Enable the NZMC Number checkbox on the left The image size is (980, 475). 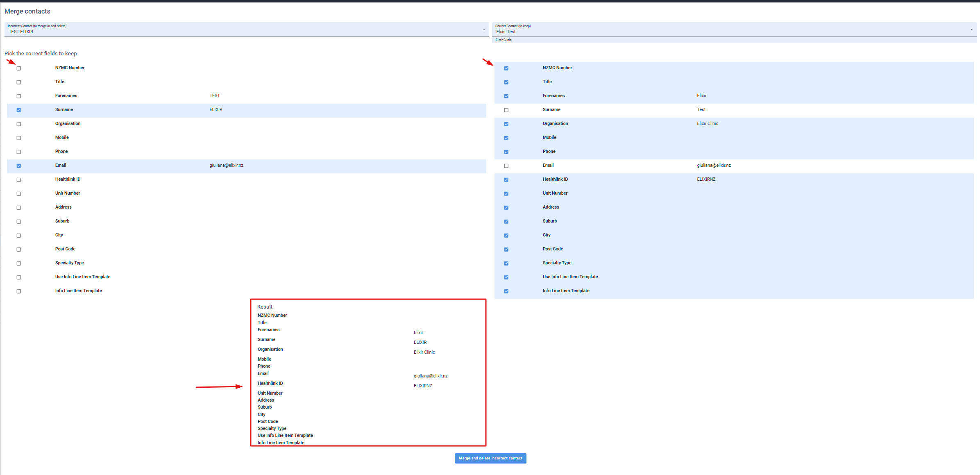pos(18,68)
